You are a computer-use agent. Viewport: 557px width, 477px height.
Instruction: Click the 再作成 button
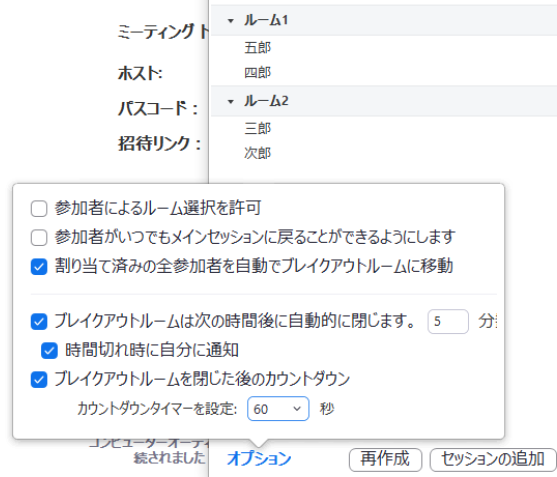385,459
